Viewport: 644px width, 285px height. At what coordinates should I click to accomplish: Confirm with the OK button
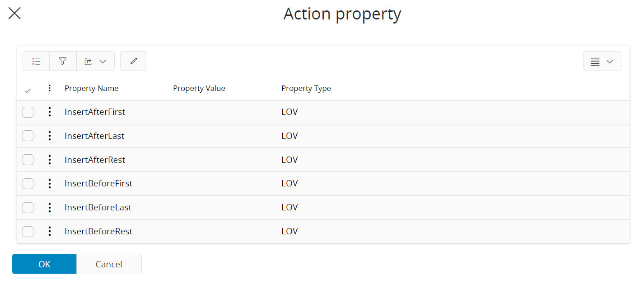point(44,264)
